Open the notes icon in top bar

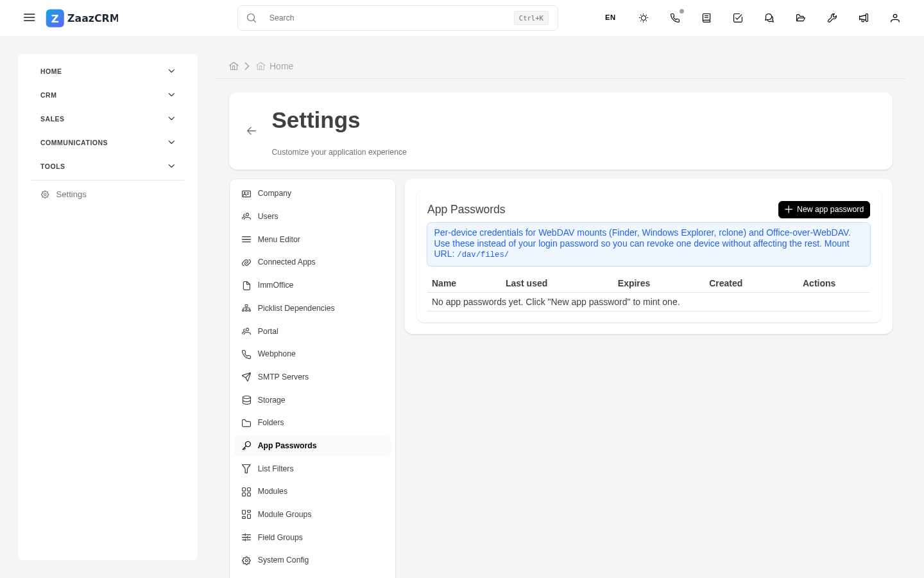tap(706, 18)
